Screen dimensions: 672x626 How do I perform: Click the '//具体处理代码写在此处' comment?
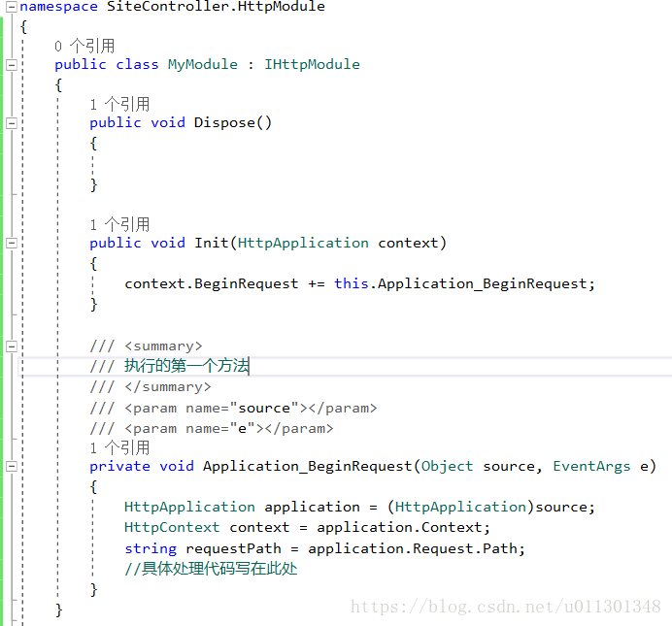pyautogui.click(x=211, y=569)
